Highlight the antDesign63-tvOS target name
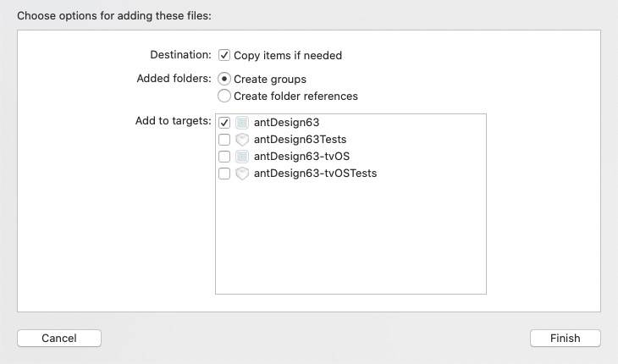This screenshot has width=618, height=364. tap(300, 157)
